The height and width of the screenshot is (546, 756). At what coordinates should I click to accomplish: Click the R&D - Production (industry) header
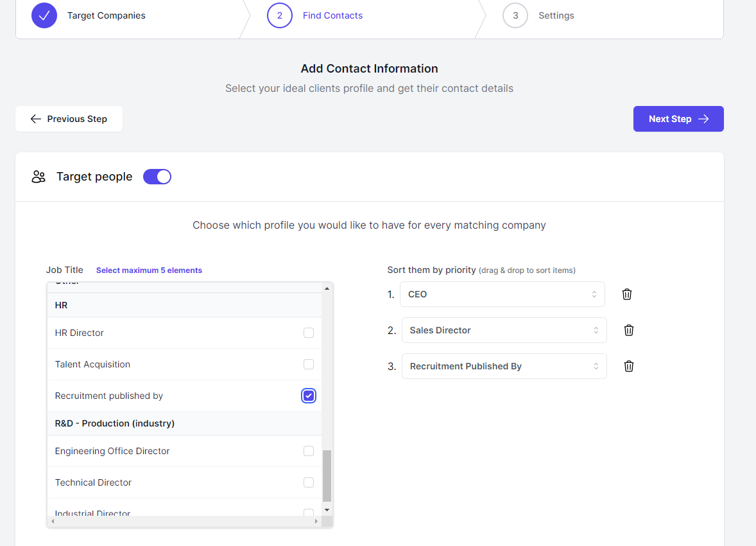click(x=184, y=423)
